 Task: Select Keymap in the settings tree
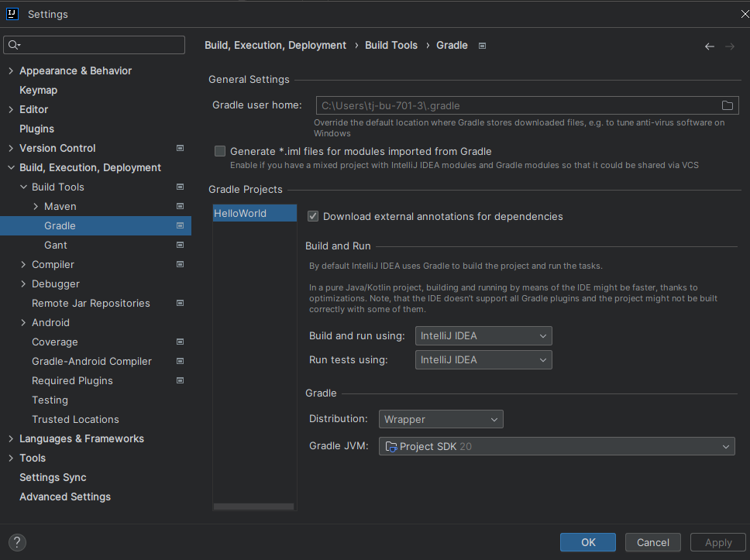click(38, 90)
